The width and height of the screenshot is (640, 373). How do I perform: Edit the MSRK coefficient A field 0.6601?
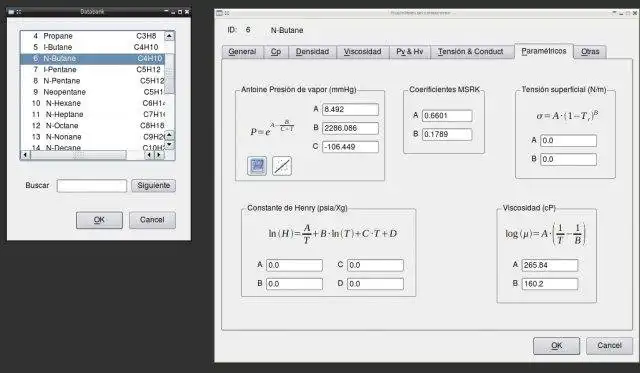click(x=447, y=115)
